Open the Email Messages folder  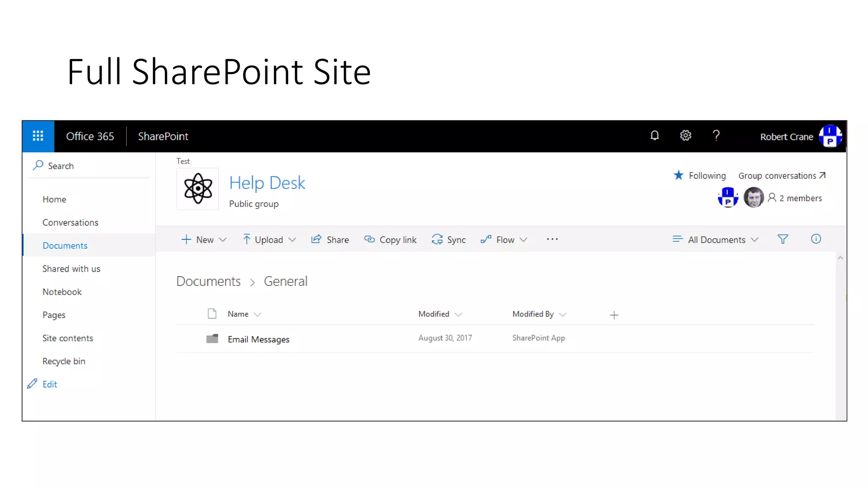point(259,339)
